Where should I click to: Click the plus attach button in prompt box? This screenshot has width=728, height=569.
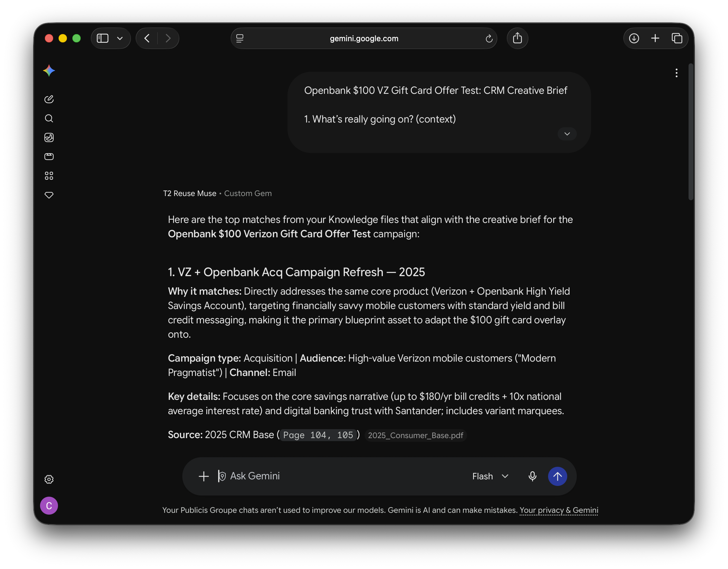click(x=204, y=476)
